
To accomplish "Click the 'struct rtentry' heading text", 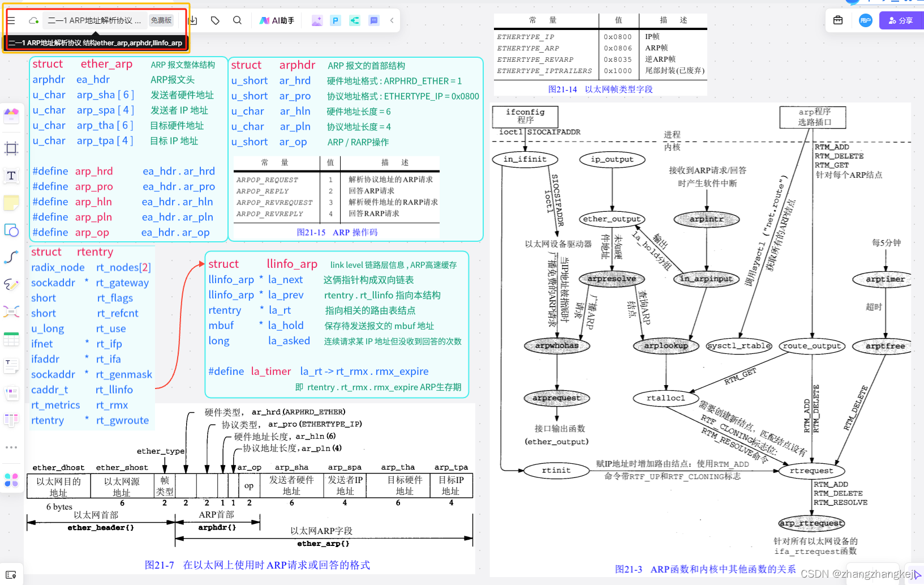I will coord(72,252).
